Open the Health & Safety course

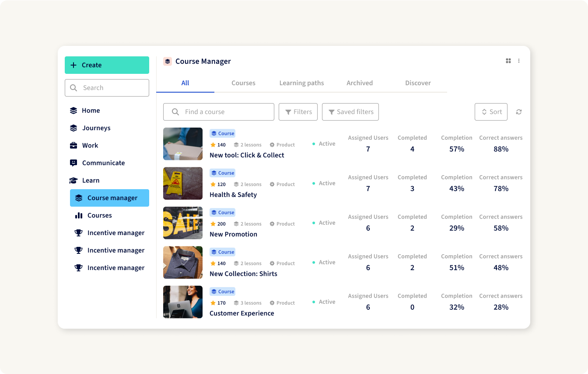[x=233, y=195]
